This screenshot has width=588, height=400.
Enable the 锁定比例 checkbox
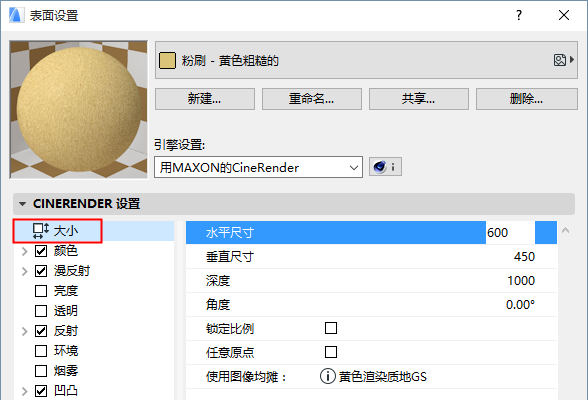[331, 328]
